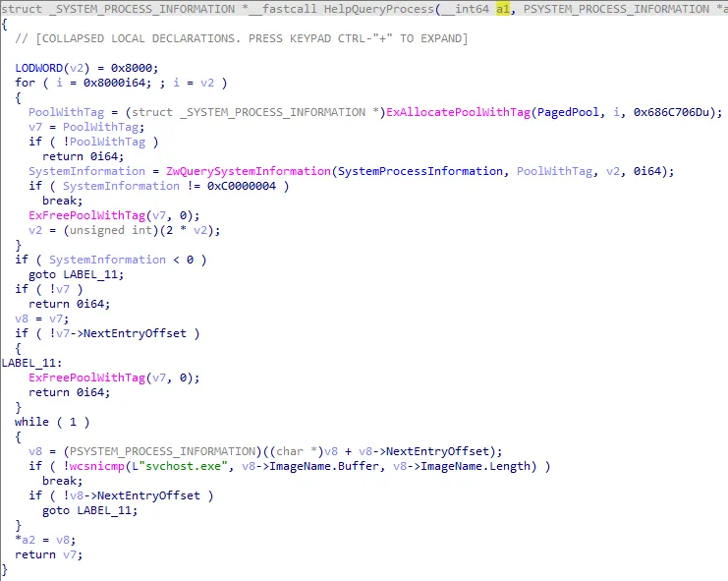Select the 0x8000i64 initializer in the for loop
Viewport: 728px width, 581px height.
pyautogui.click(x=118, y=83)
